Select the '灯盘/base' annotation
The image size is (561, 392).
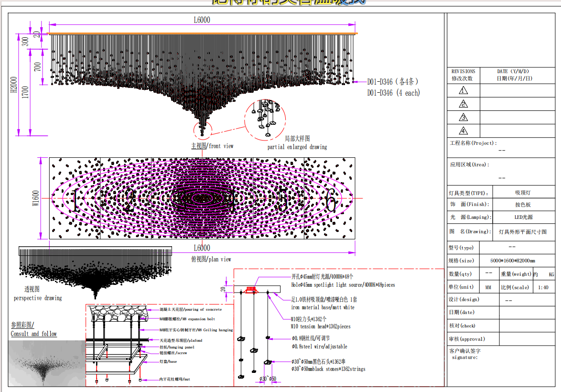[x=168, y=361]
